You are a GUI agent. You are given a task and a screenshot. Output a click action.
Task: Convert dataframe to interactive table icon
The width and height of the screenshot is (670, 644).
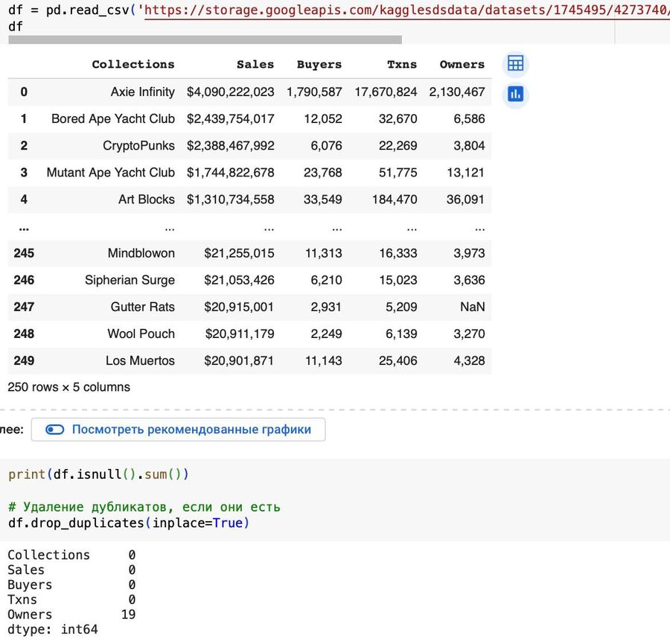point(515,63)
